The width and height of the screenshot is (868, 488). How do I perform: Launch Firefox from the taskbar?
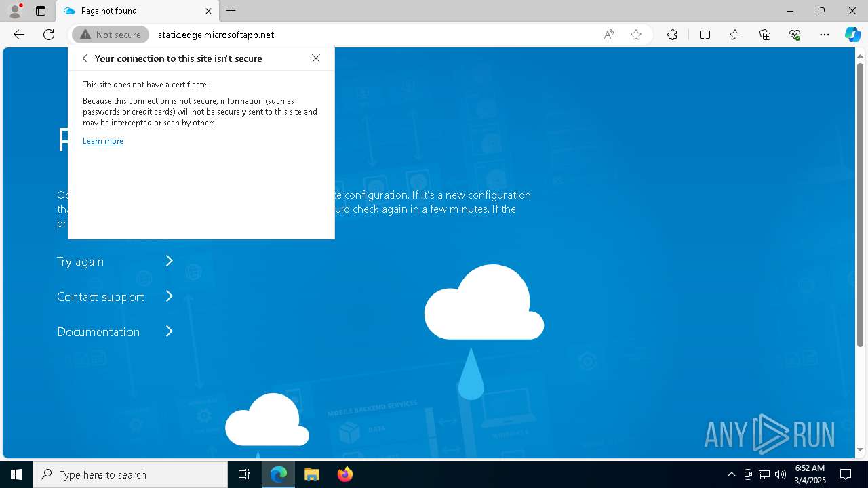344,474
